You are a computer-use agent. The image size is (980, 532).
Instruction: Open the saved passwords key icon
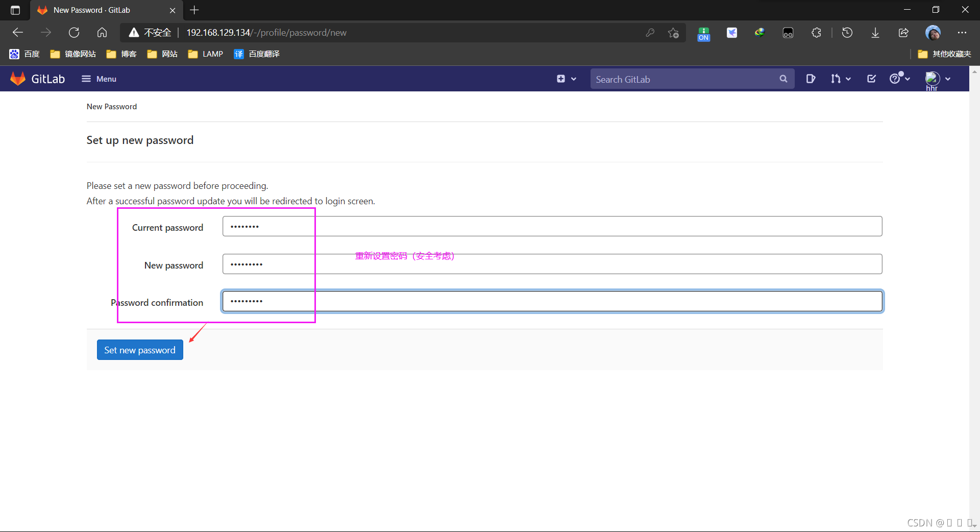(x=650, y=33)
